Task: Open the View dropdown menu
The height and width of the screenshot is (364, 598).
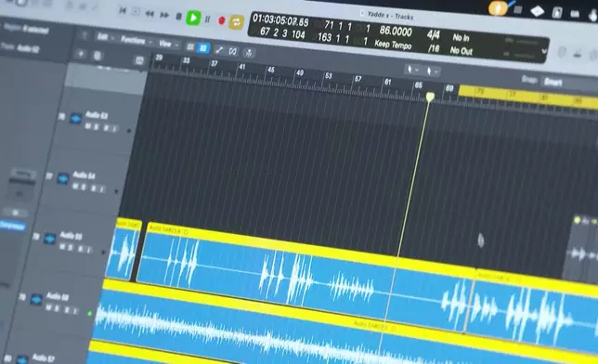Action: pyautogui.click(x=168, y=44)
